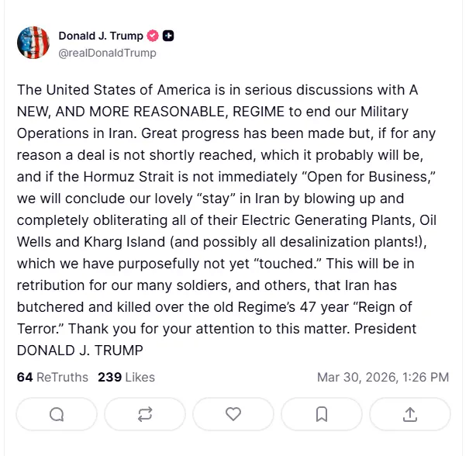Click the 'DONALD J. TRUMP' signature line

80,350
